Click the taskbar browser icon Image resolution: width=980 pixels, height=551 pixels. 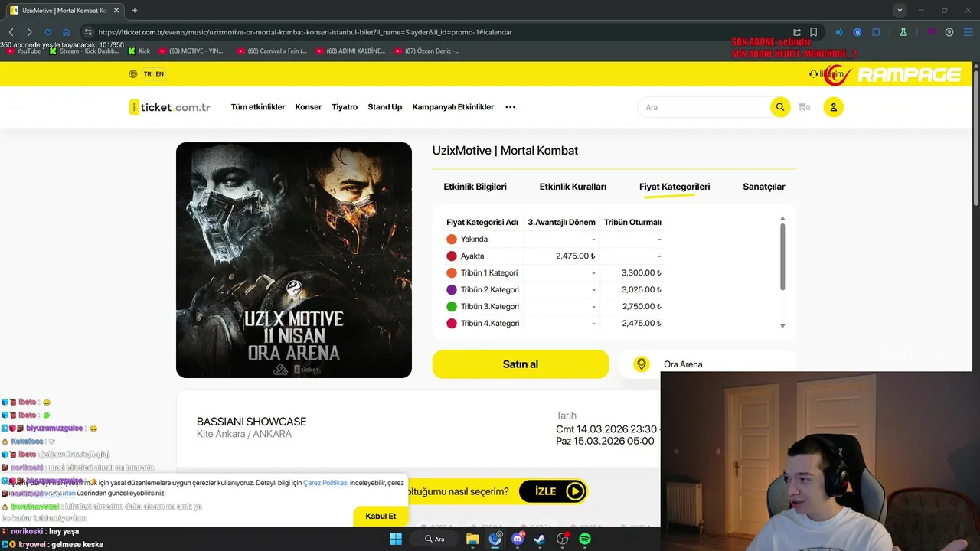[x=495, y=539]
